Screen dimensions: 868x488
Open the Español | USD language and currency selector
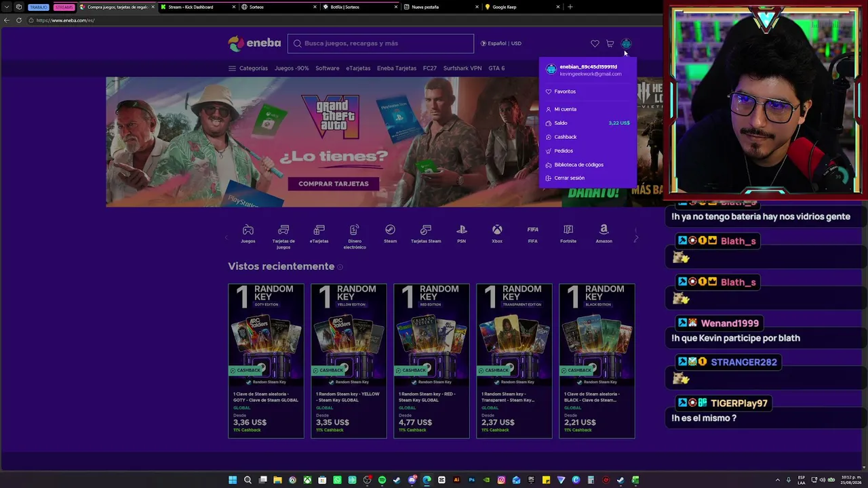[501, 43]
